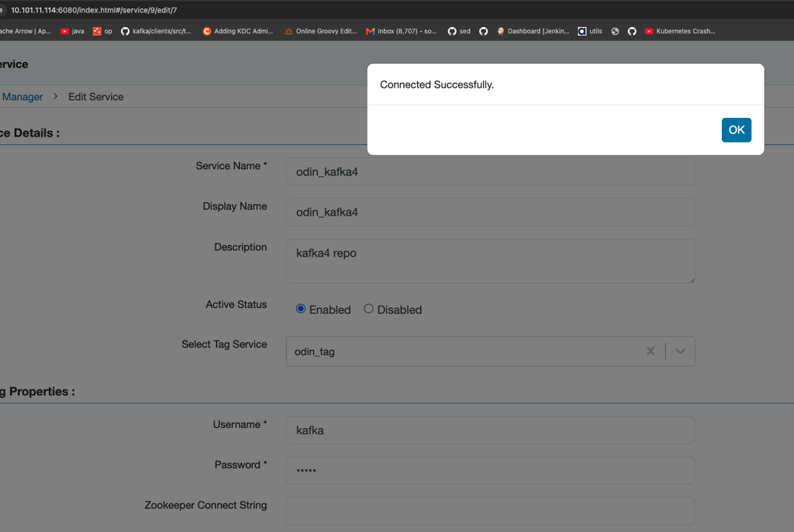The width and height of the screenshot is (794, 532).
Task: Open the kafka/clients/src GitHub bookmark
Action: click(x=156, y=32)
